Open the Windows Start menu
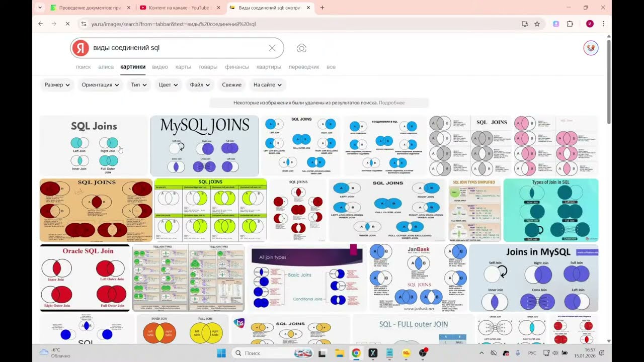Screen dimensions: 644x362 (221, 353)
